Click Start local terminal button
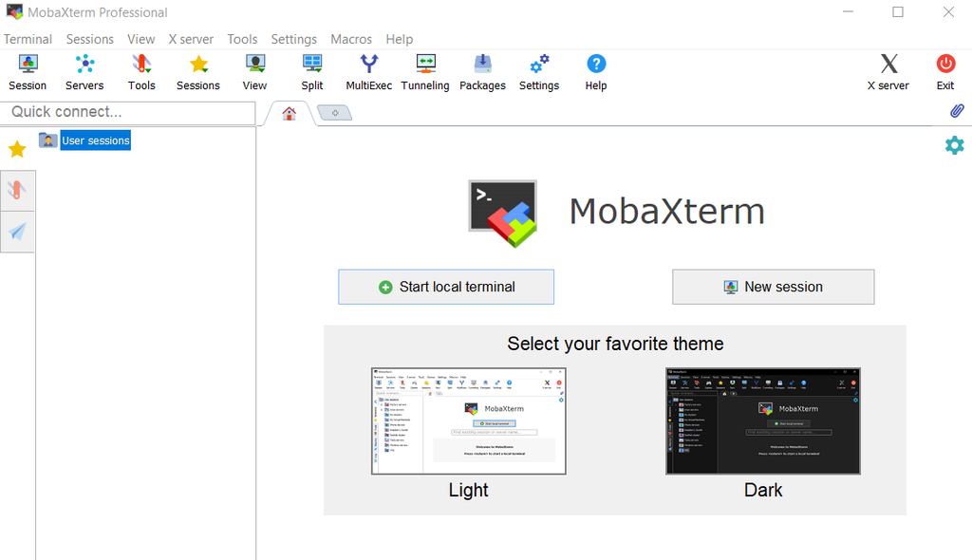 [x=446, y=287]
